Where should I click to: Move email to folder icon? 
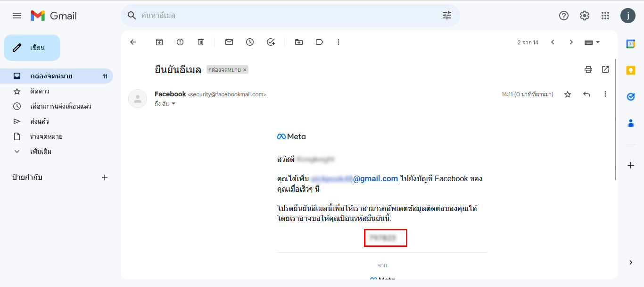(299, 42)
